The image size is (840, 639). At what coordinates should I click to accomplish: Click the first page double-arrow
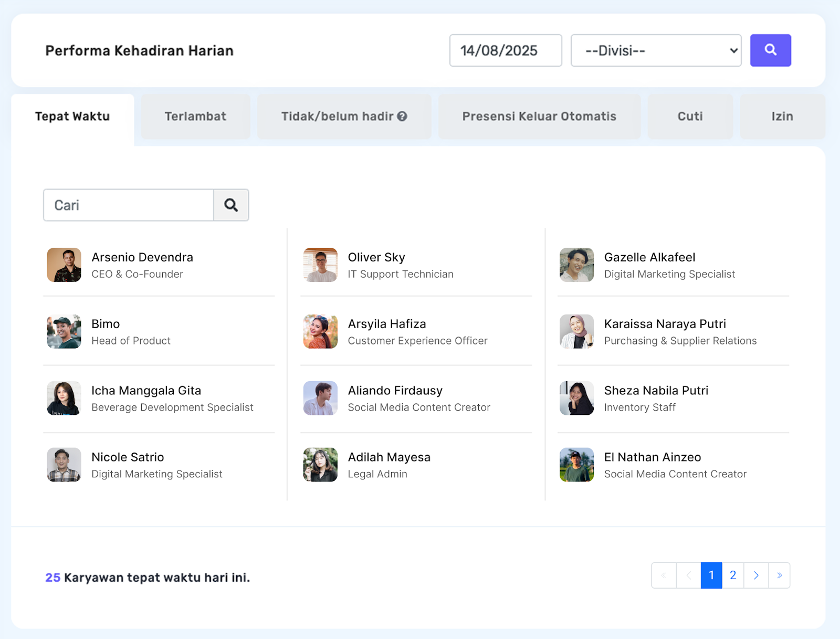pos(664,575)
